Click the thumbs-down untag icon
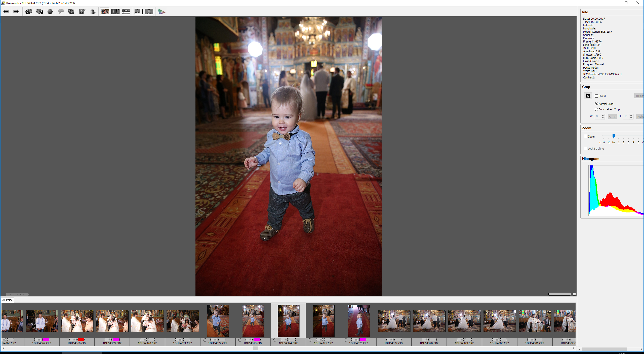This screenshot has height=354, width=644. point(61,12)
